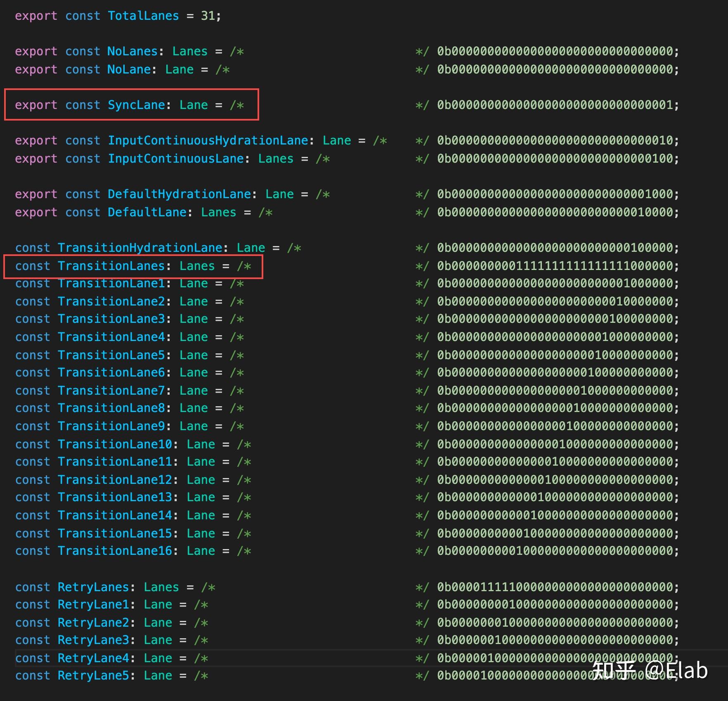The image size is (728, 701).
Task: Click the RetryLane1 identifier
Action: 93,605
